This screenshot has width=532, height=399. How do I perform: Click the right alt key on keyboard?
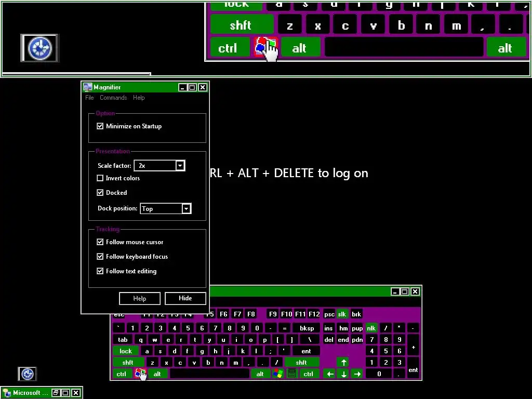coord(260,374)
